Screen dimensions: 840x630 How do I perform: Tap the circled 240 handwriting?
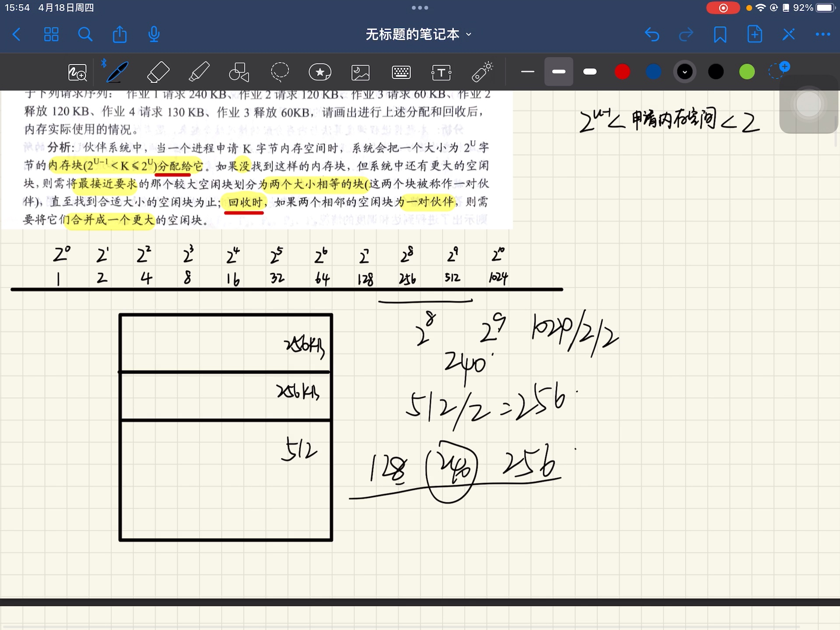click(453, 471)
